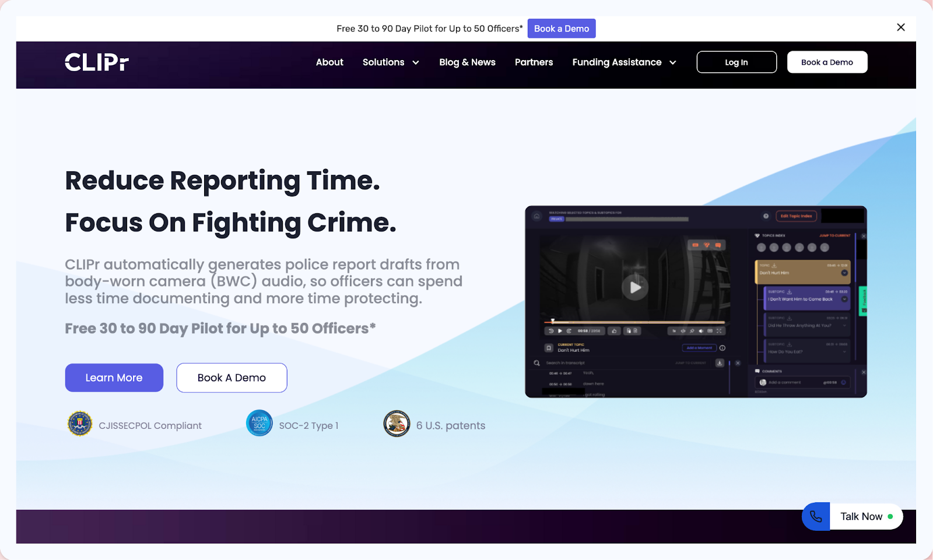Close the transcript panel with X
The width and height of the screenshot is (933, 560).
point(738,363)
